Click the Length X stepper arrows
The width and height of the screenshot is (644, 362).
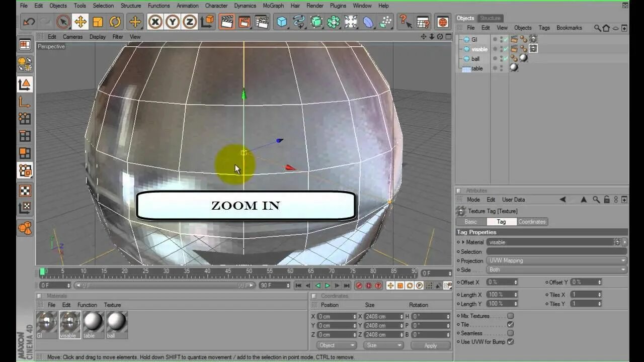point(515,295)
